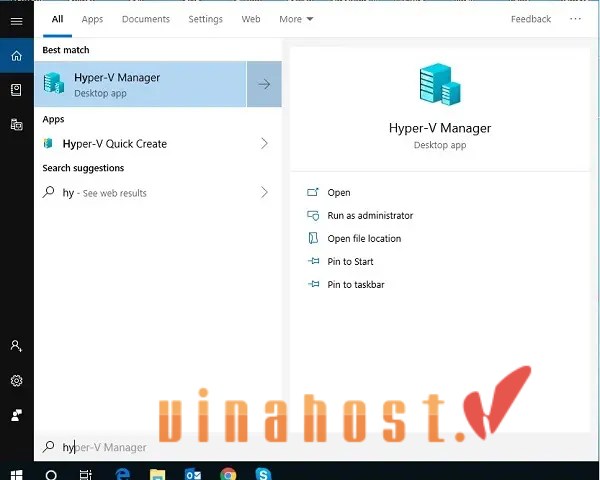Open the Notebook icon in the sidebar
The height and width of the screenshot is (480, 600).
[16, 90]
